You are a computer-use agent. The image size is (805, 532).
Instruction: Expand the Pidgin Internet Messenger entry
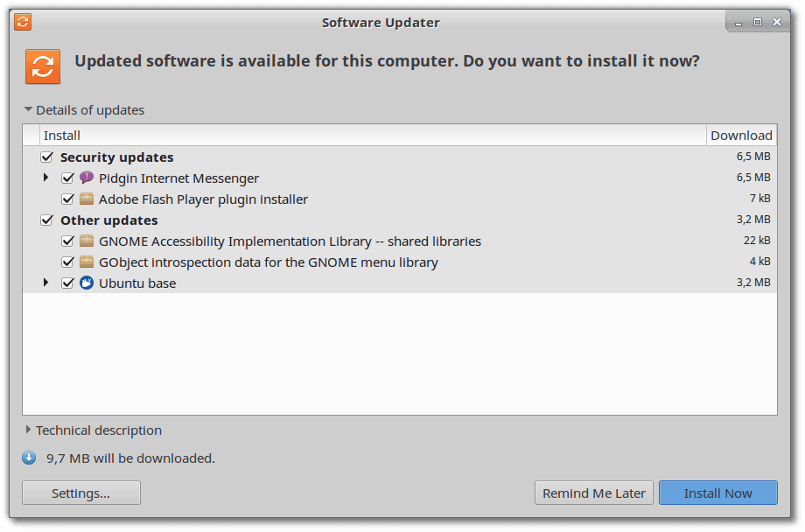click(45, 177)
